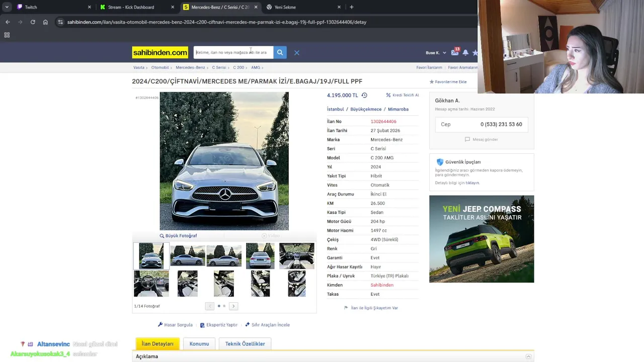Select the İlan Detayları tab
644x362 pixels.
(157, 344)
